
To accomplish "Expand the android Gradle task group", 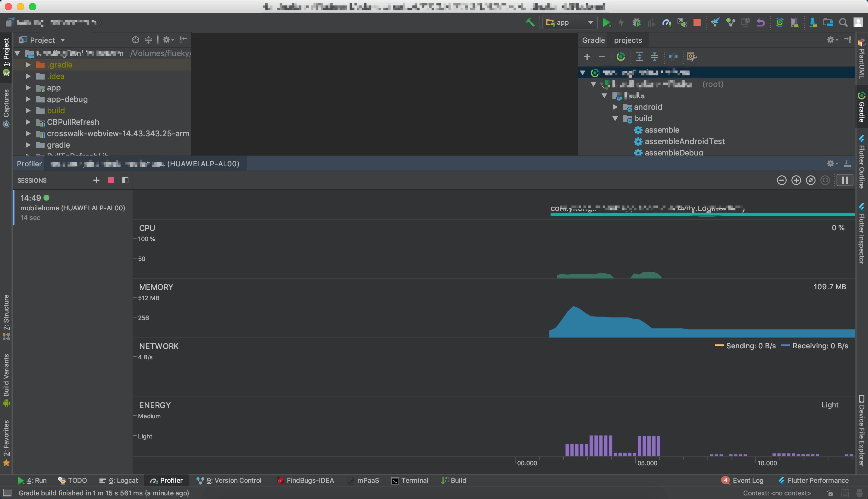I will (x=615, y=107).
